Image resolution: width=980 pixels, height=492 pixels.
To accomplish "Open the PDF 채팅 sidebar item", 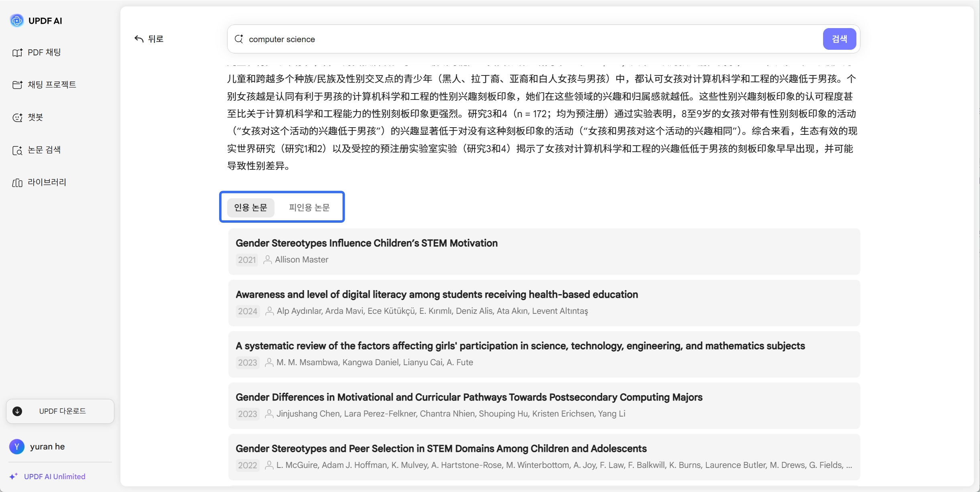I will coord(37,53).
